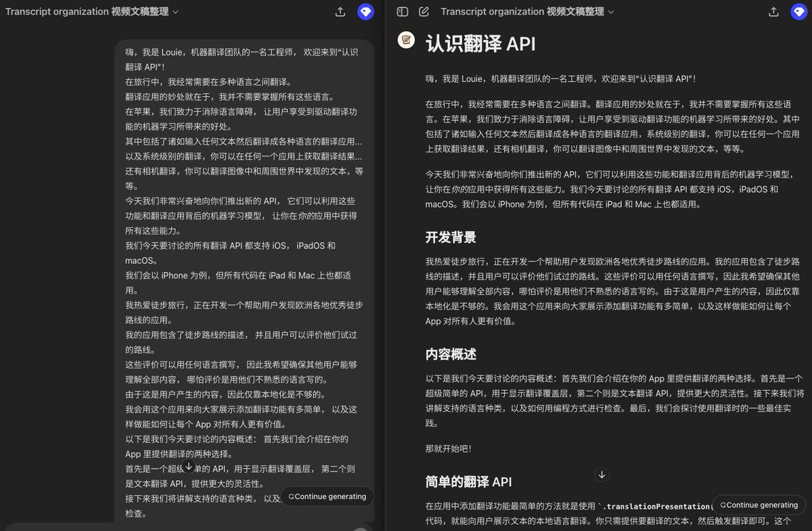Click the '开发背景' section heading

[x=451, y=237]
